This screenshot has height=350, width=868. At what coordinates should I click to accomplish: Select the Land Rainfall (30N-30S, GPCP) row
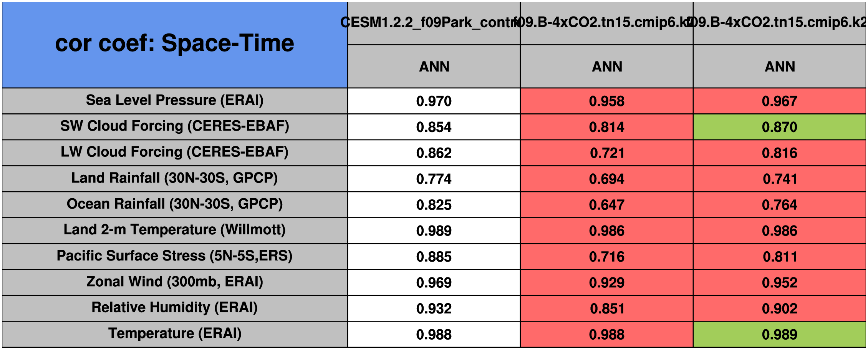[175, 178]
